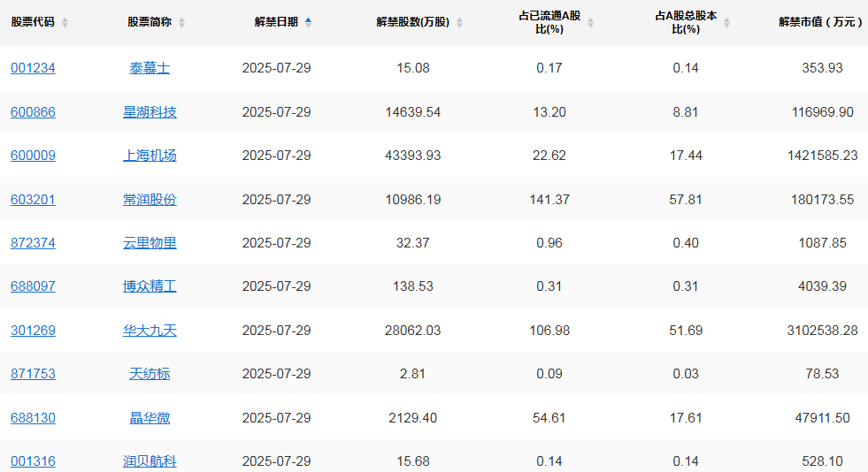The height and width of the screenshot is (472, 868).
Task: Open stock code link 600866
Action: [33, 112]
